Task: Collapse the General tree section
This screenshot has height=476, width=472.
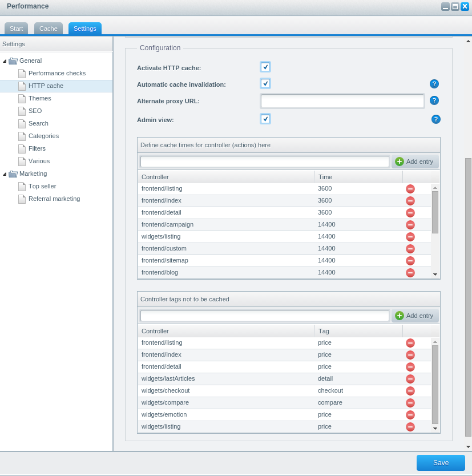Action: tap(5, 60)
